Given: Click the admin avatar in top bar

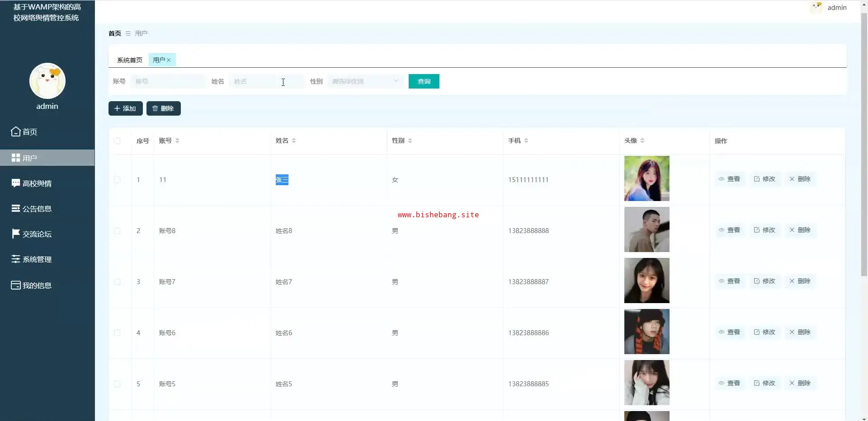Looking at the screenshot, I should click(x=816, y=7).
